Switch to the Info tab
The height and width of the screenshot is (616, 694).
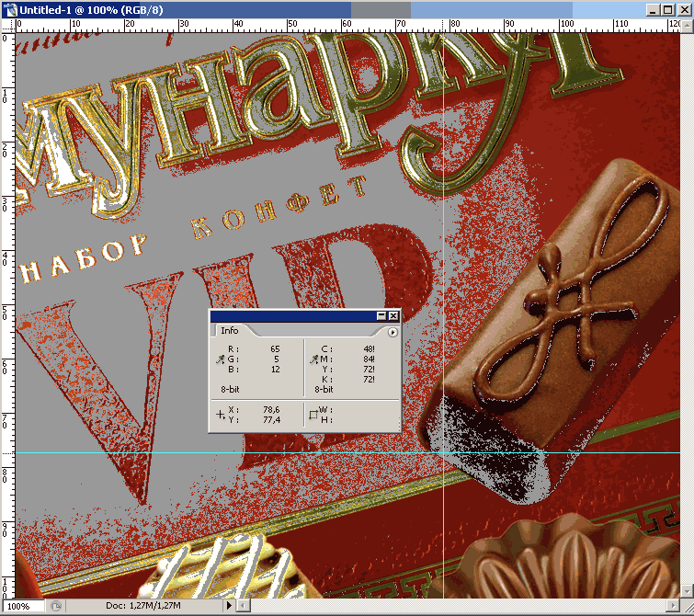pyautogui.click(x=229, y=330)
